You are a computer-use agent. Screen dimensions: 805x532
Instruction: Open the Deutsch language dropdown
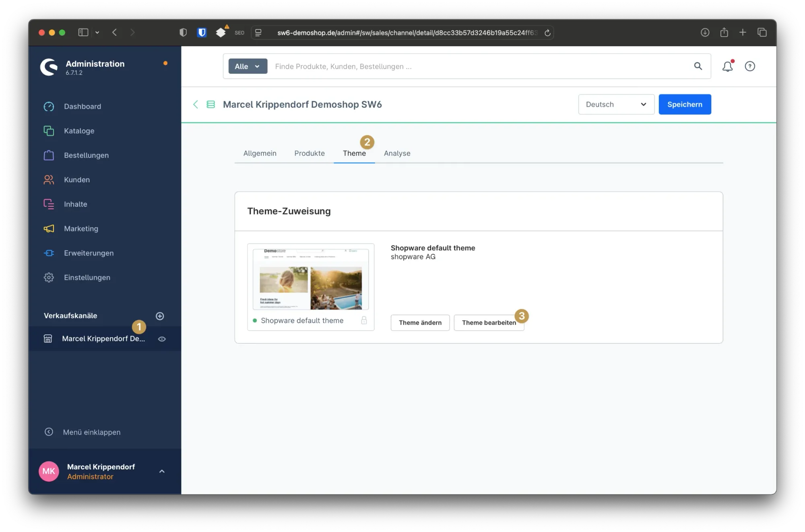[x=616, y=105]
